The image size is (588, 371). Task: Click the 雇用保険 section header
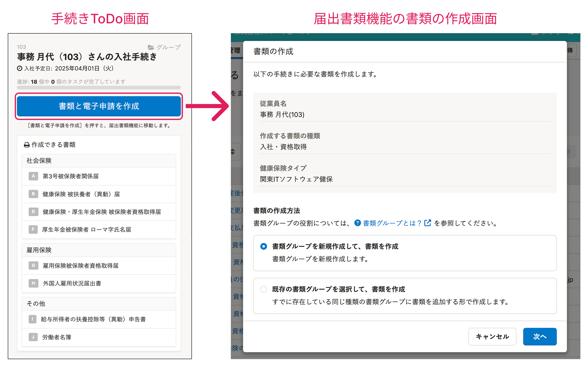(99, 250)
